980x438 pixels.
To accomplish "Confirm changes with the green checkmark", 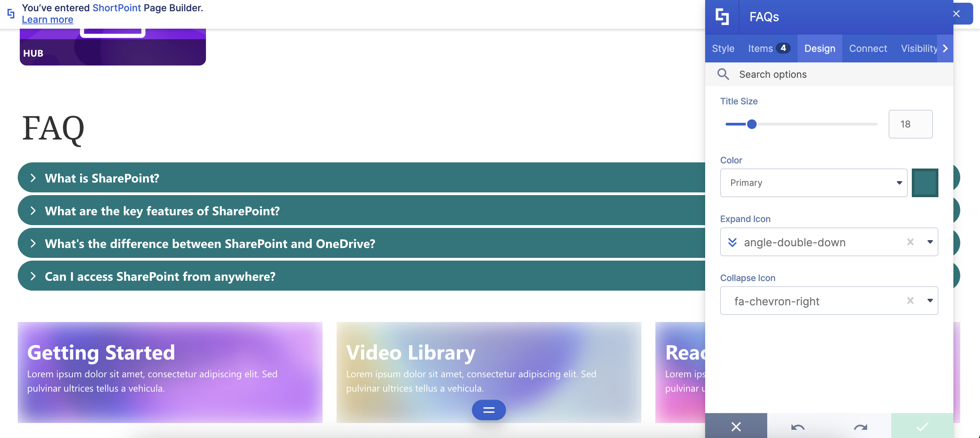I will click(x=922, y=427).
